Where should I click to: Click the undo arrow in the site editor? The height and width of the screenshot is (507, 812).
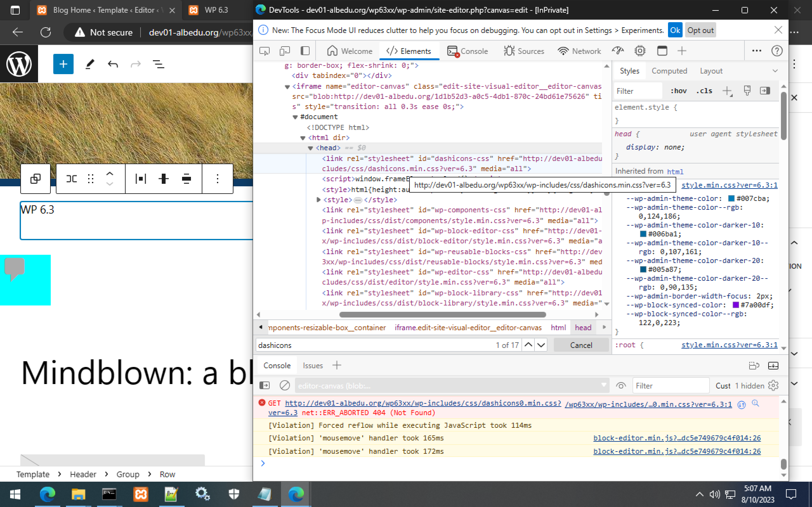coord(112,64)
